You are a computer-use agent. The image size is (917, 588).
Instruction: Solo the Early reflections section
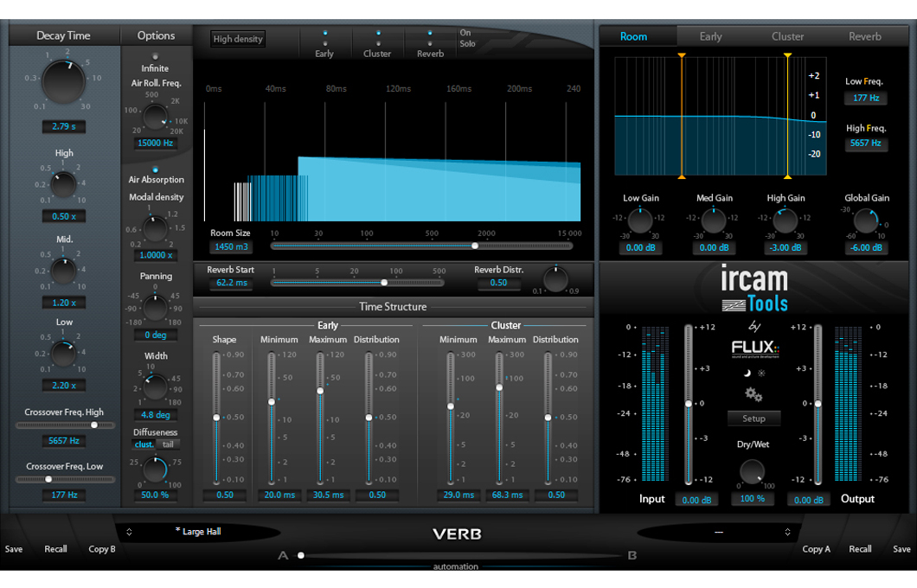point(324,43)
